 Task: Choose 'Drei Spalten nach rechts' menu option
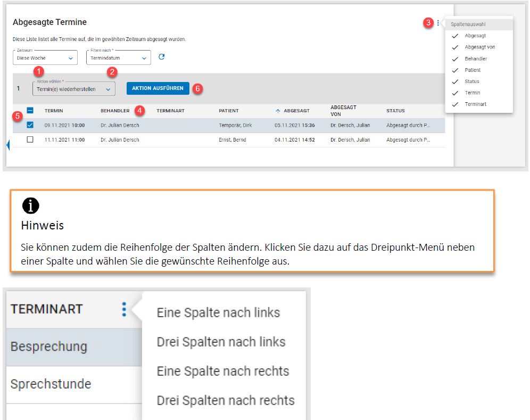[x=225, y=400]
